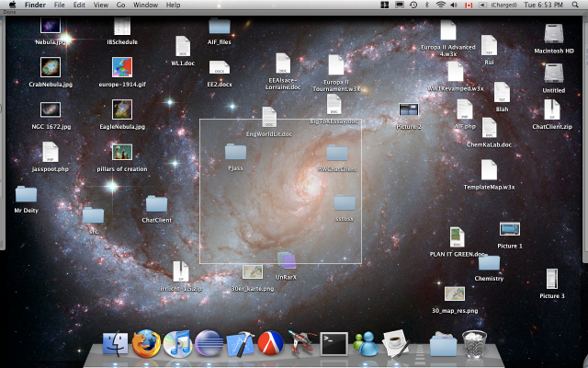Open the Help menu
Screen dimensions: 588x368
[x=173, y=5]
